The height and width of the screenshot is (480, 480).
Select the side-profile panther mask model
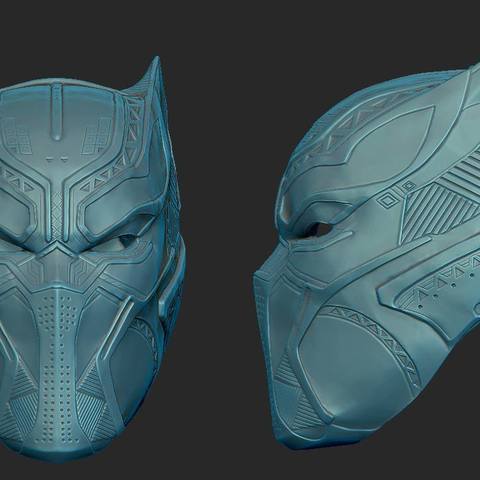pyautogui.click(x=367, y=257)
